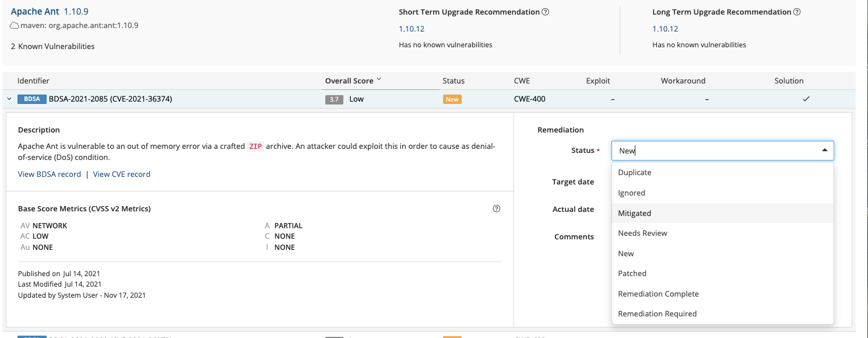Click Published on Jul 14, 2021 text
The height and width of the screenshot is (338, 868).
(59, 273)
